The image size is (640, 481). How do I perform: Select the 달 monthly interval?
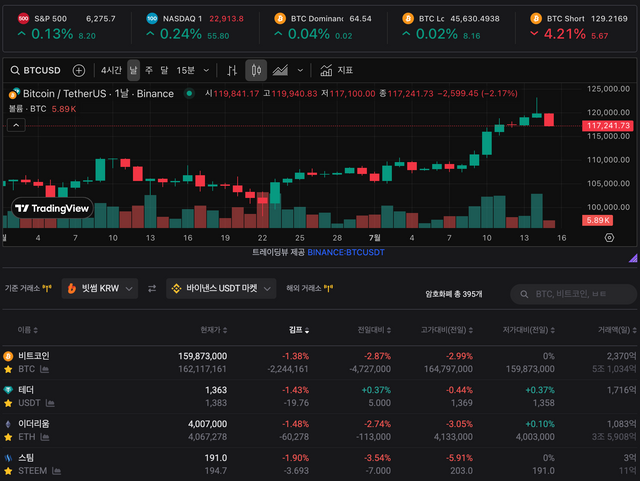point(164,70)
